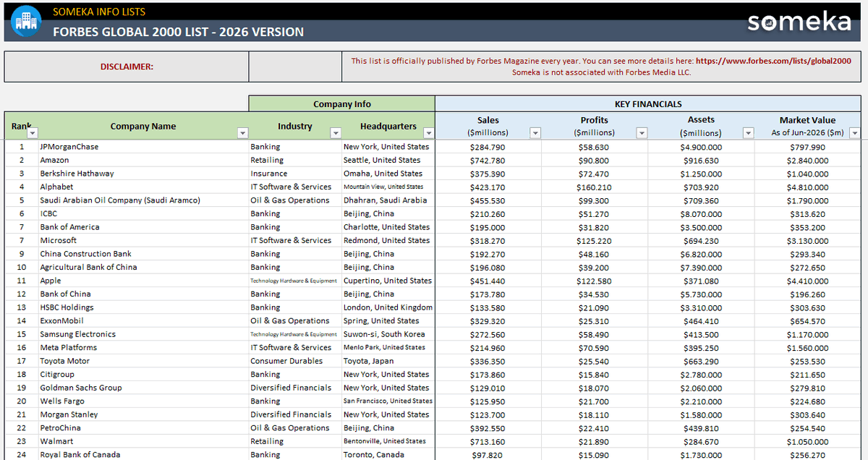Screen dimensions: 868x460
Task: Select the $713.160 Walmart sales value
Action: pyautogui.click(x=488, y=441)
